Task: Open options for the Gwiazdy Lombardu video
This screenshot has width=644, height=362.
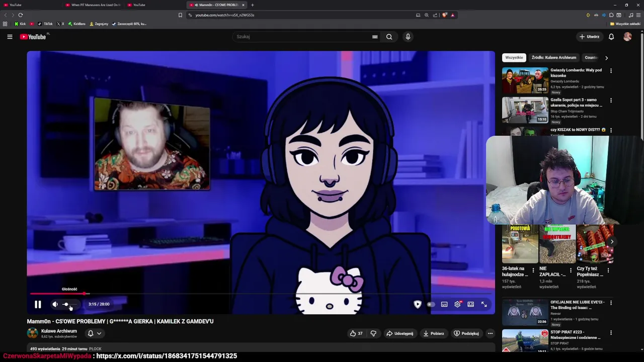Action: pyautogui.click(x=611, y=71)
